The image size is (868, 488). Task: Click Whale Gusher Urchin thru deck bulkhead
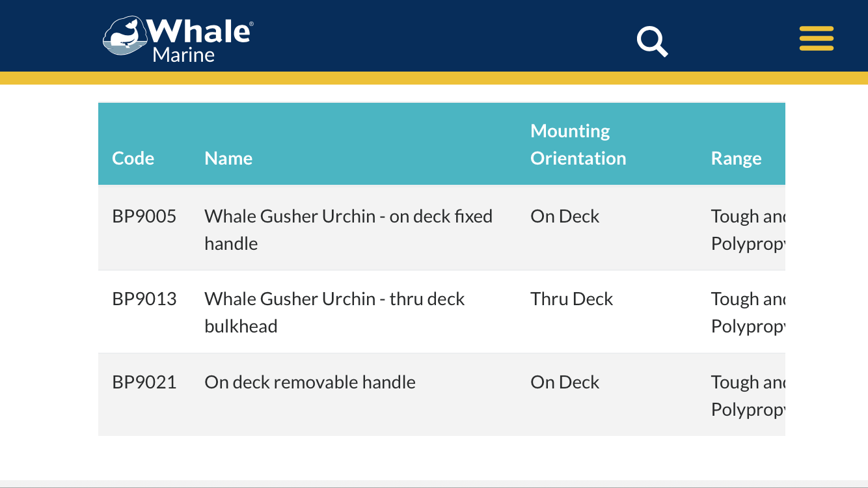click(x=334, y=312)
